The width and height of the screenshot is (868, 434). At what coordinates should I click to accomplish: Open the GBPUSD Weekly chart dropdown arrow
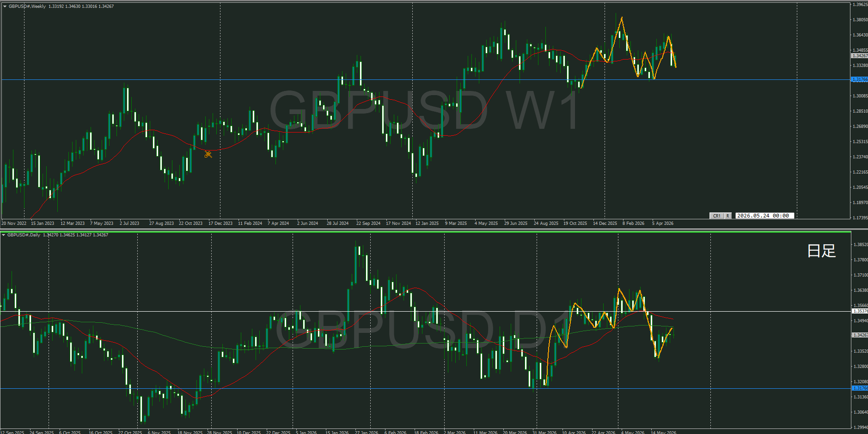[5, 6]
